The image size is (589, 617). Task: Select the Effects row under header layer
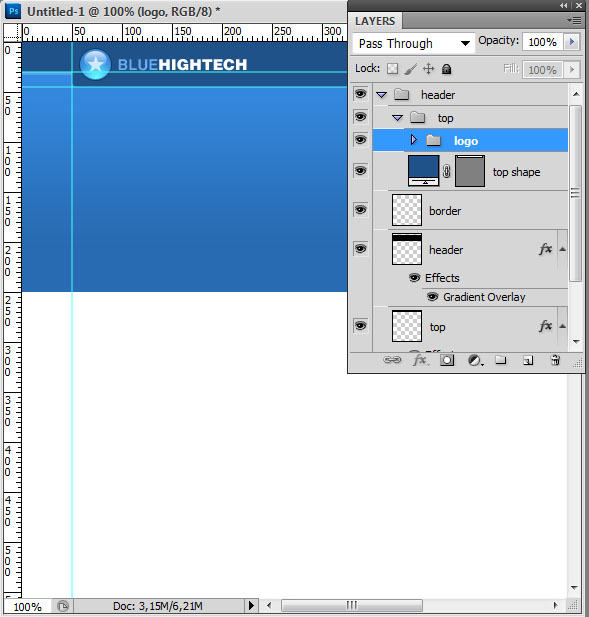pos(442,278)
